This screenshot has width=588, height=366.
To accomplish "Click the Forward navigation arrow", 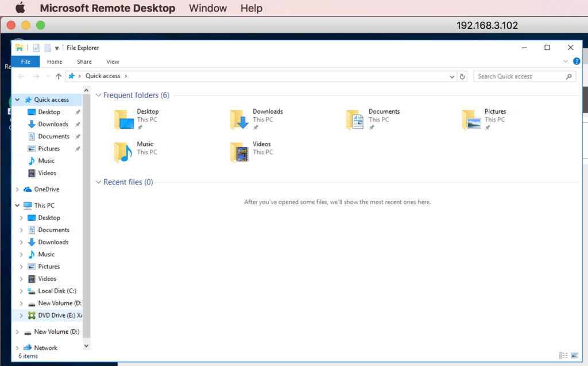I will point(36,76).
